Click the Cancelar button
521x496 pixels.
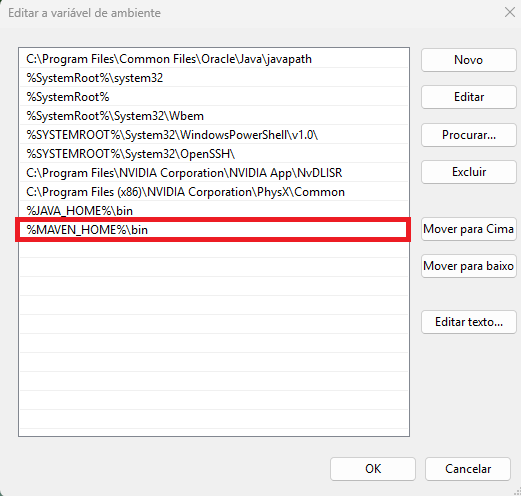(x=468, y=469)
